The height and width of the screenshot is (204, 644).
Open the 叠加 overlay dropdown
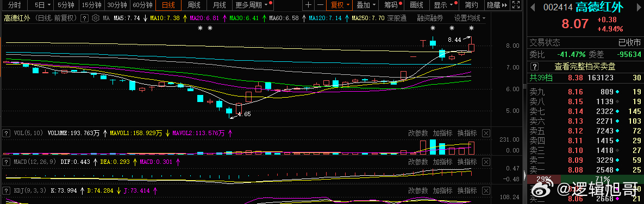[366, 5]
